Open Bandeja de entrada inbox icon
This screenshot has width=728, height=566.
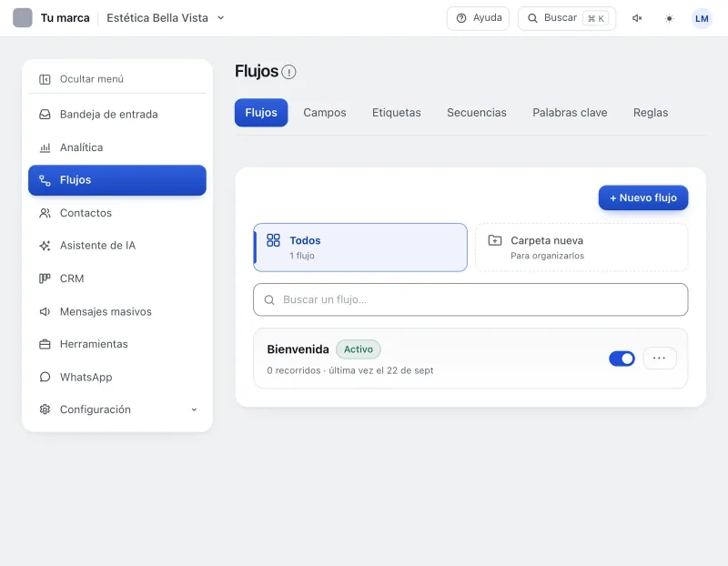(45, 115)
